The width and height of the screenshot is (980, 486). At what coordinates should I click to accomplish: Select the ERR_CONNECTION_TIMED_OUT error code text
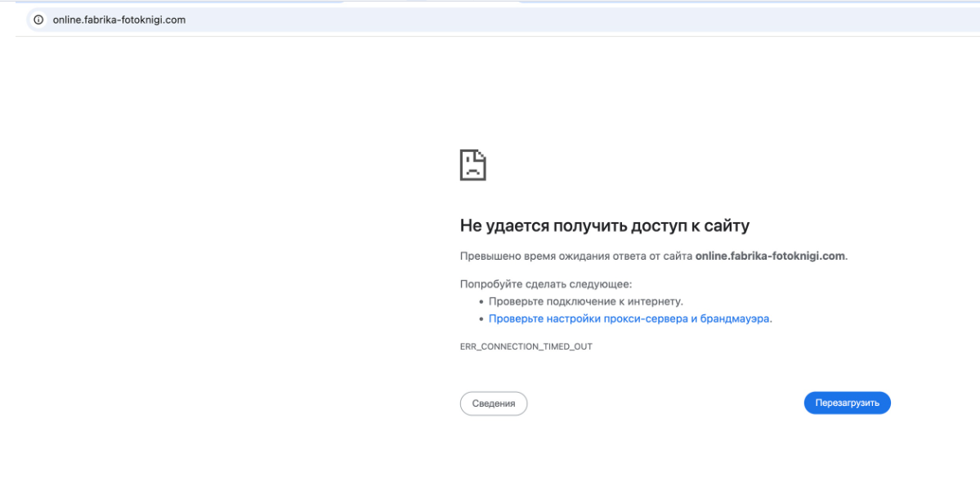point(526,346)
